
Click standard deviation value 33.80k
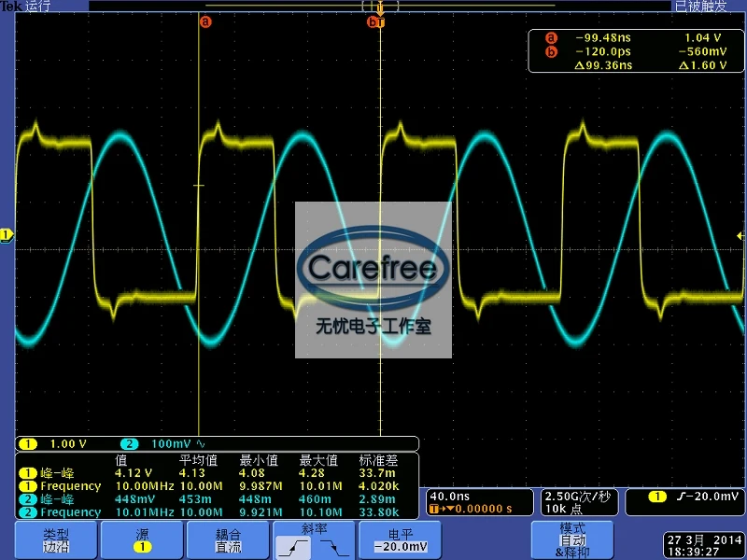point(379,512)
